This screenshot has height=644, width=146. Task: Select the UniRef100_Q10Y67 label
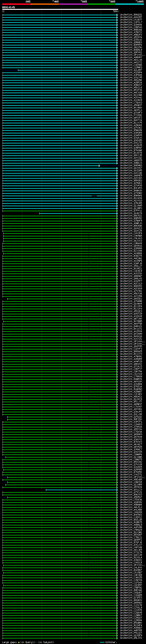point(131,168)
